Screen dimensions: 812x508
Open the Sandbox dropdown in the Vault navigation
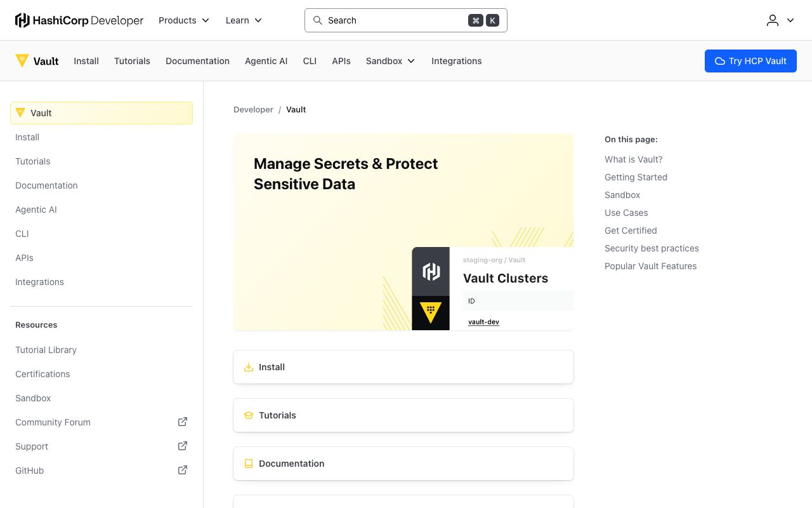pos(390,61)
